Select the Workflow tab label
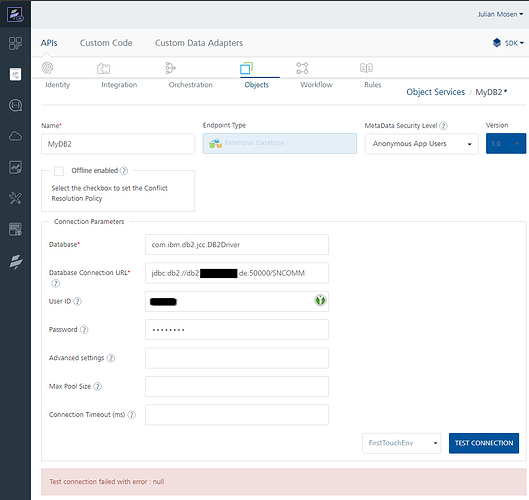The image size is (529, 500). click(316, 85)
